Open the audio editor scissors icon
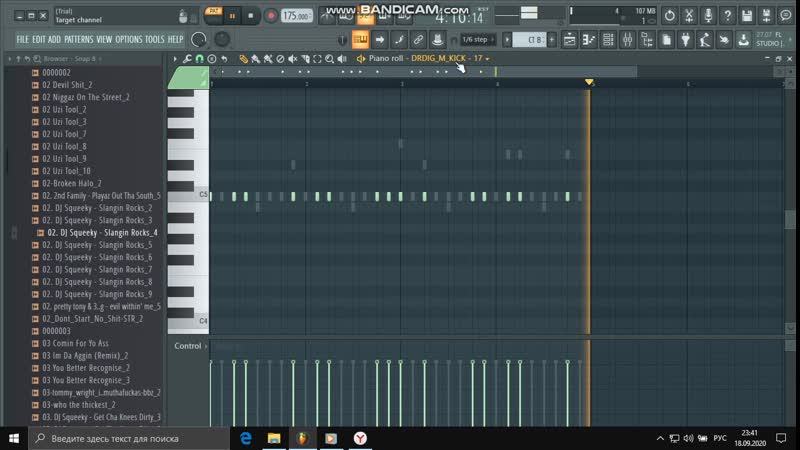 coord(689,16)
